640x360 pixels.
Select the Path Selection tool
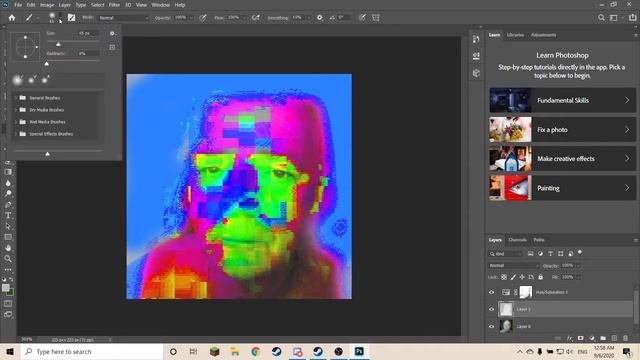(x=8, y=226)
